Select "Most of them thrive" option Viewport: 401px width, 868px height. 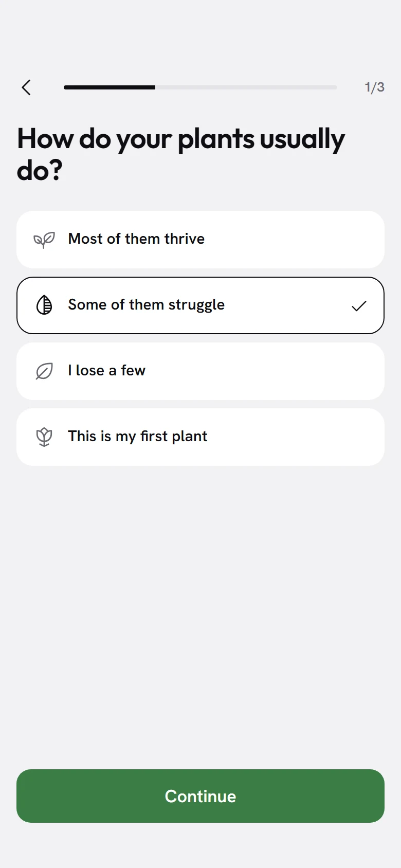[200, 240]
